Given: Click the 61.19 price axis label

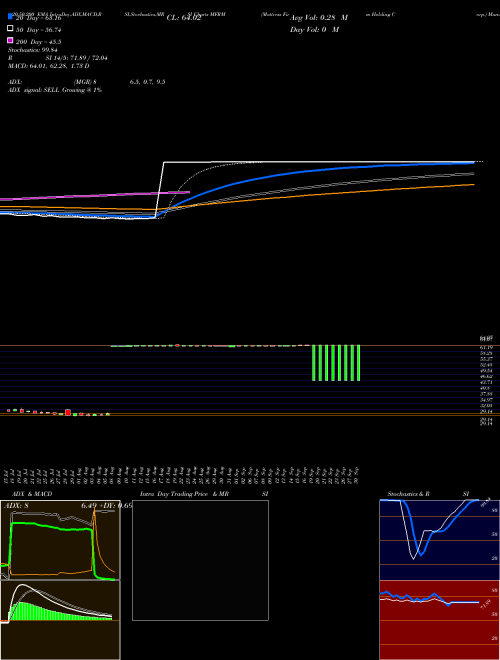Looking at the screenshot, I should [x=486, y=347].
